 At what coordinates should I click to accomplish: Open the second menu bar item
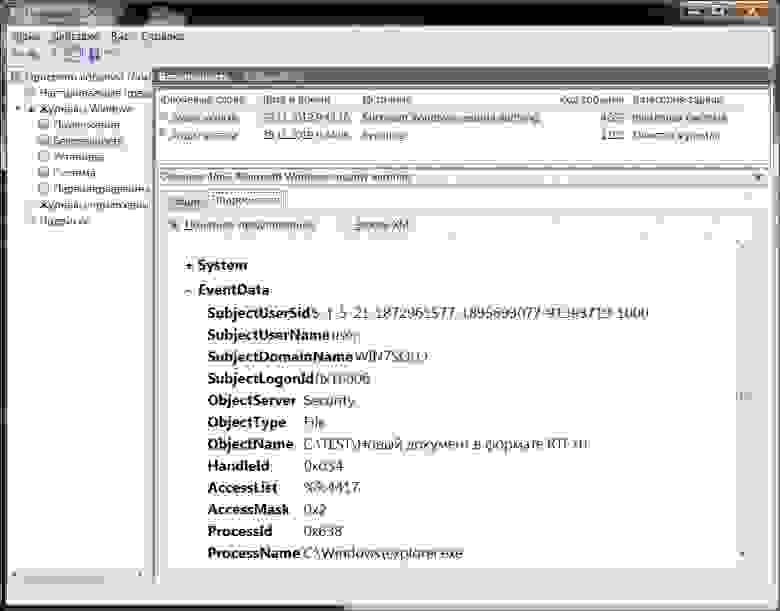click(75, 36)
